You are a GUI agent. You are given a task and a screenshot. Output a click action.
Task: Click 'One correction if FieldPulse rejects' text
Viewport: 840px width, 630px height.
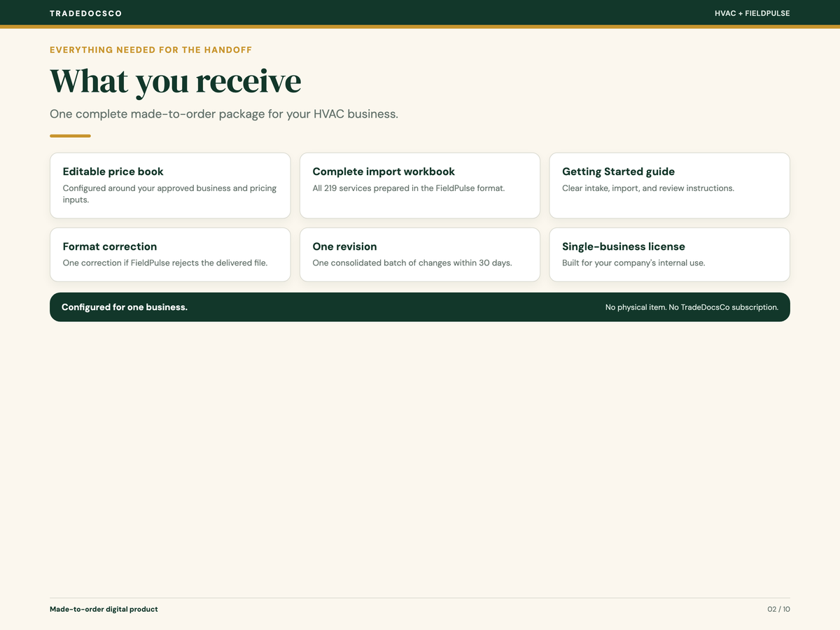click(165, 263)
